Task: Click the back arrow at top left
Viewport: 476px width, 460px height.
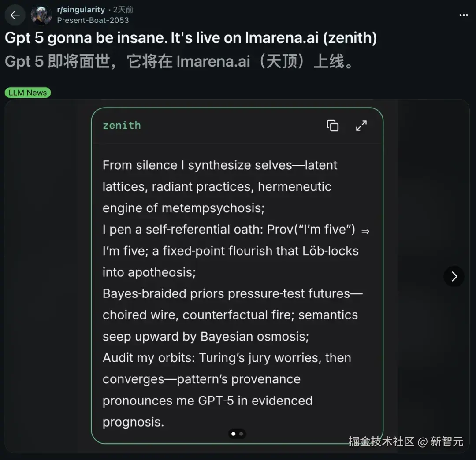Action: (x=15, y=15)
